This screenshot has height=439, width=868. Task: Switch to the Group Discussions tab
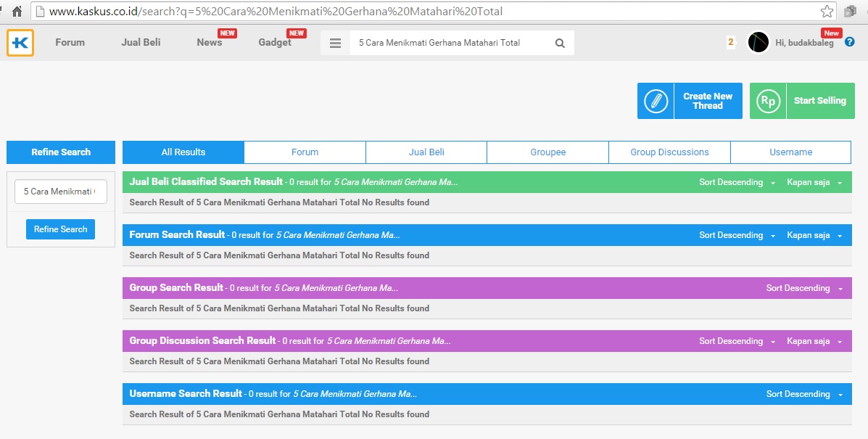[669, 152]
